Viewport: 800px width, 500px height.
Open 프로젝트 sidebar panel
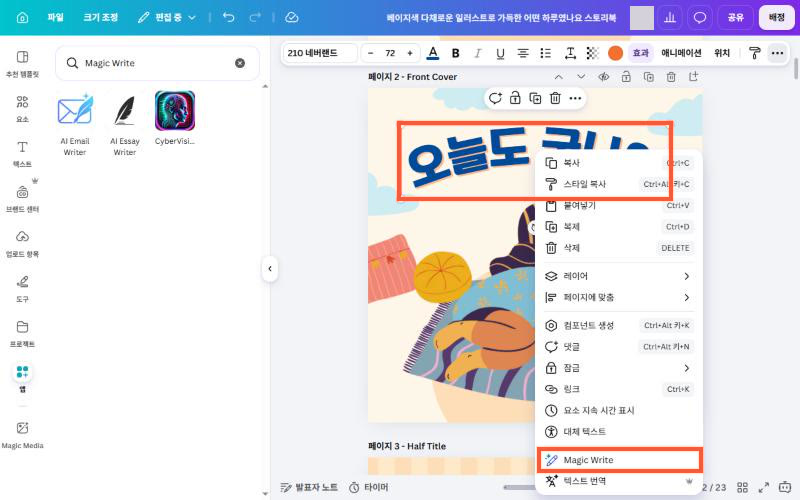point(22,333)
